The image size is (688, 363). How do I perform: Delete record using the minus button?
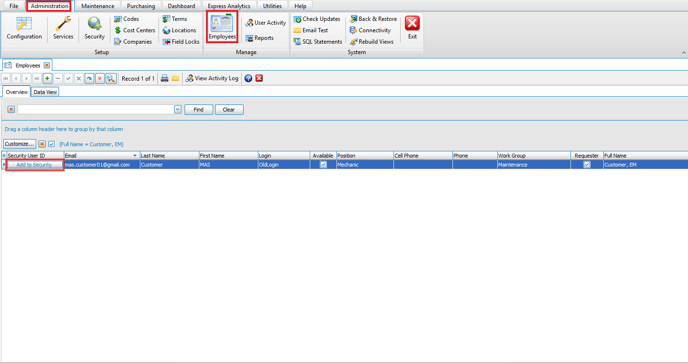click(x=57, y=79)
